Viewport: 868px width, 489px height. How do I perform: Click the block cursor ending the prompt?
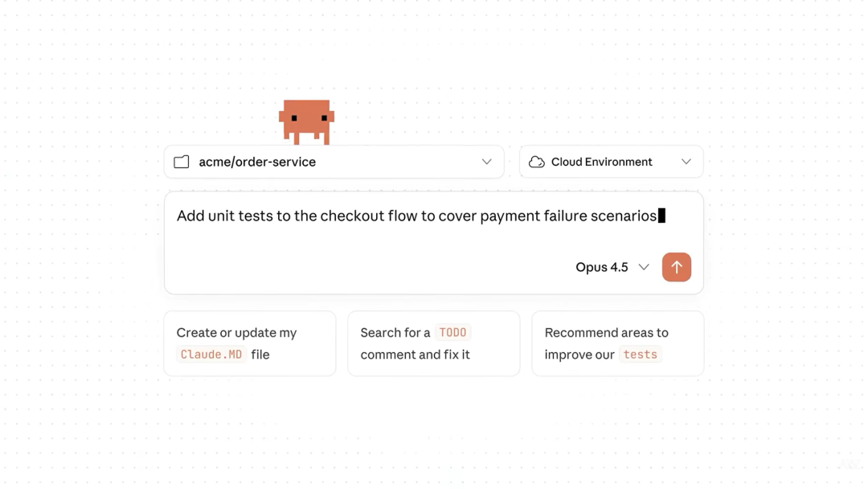(662, 216)
